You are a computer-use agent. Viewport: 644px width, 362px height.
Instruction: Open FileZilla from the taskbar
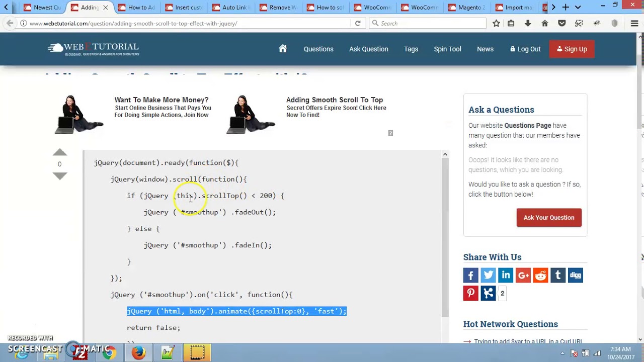79,352
